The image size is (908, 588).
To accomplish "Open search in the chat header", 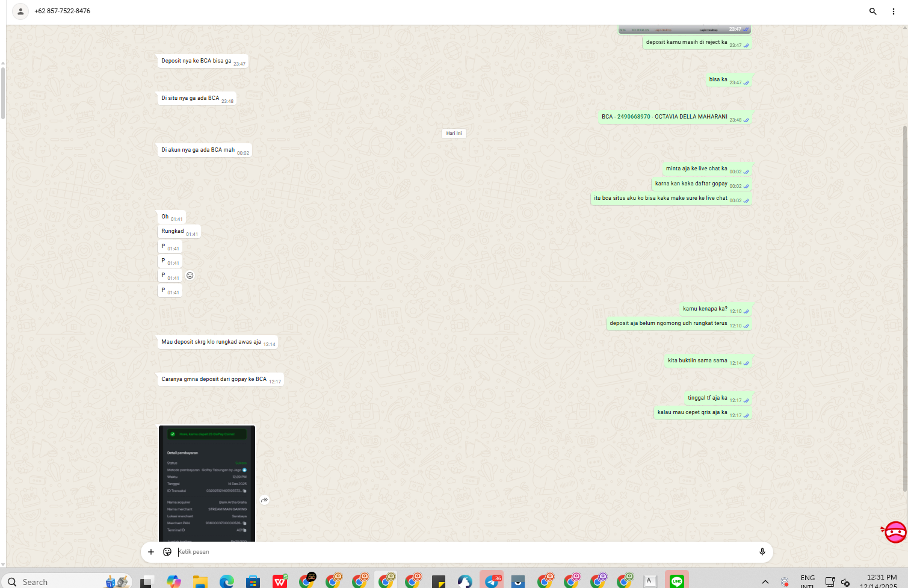I will pyautogui.click(x=872, y=11).
